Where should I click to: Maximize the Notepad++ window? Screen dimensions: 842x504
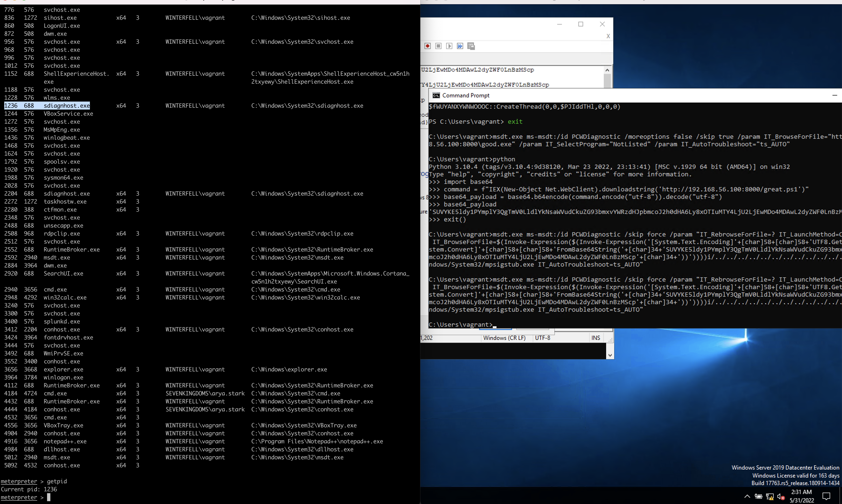coord(581,24)
